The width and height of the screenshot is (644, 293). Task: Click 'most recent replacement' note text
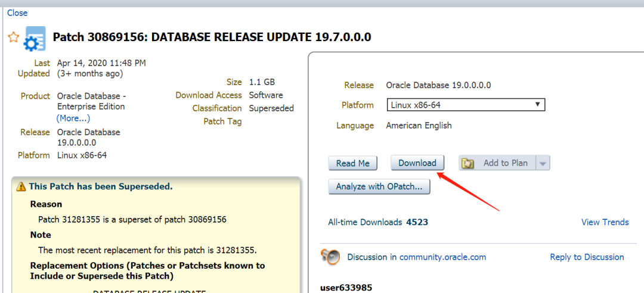point(148,250)
